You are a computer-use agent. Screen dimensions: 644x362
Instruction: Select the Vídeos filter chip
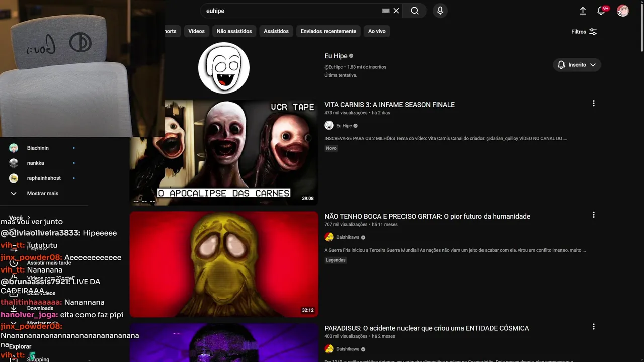click(196, 31)
